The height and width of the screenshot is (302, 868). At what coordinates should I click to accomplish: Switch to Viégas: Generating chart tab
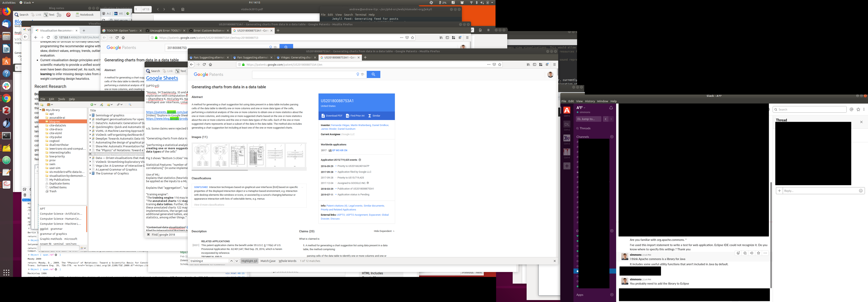295,57
